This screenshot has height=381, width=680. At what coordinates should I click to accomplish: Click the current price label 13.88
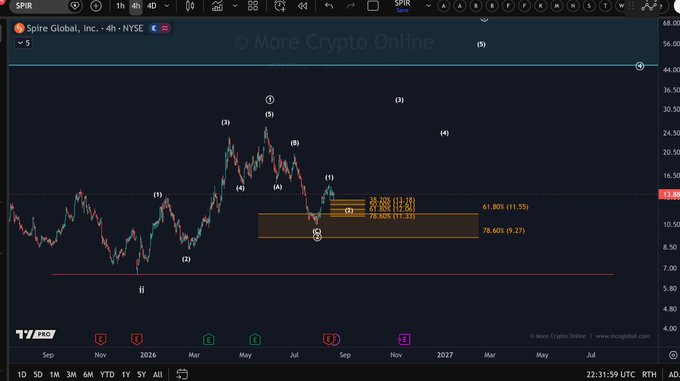click(x=669, y=195)
